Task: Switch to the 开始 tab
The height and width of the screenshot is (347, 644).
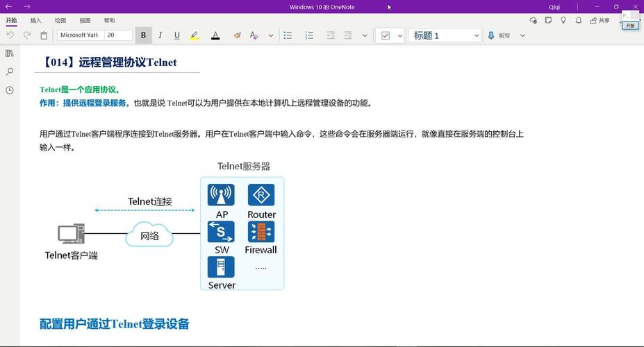Action: coord(12,20)
